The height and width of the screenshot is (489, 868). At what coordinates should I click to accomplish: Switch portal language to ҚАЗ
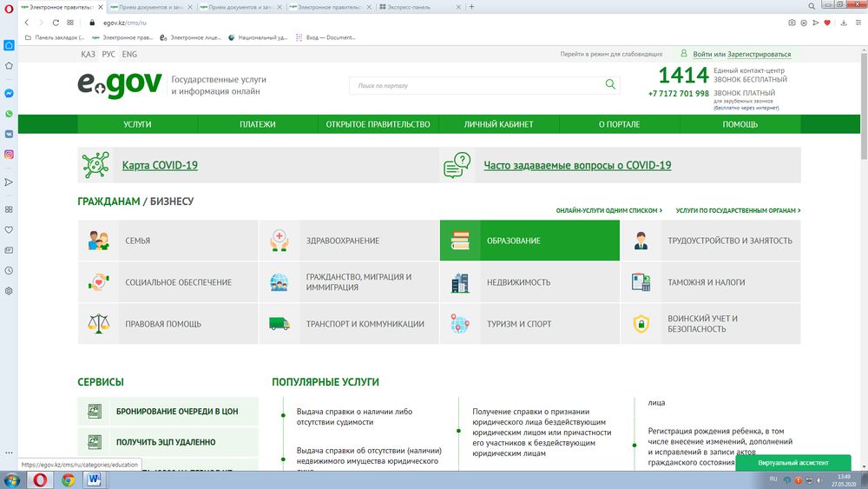[x=88, y=54]
